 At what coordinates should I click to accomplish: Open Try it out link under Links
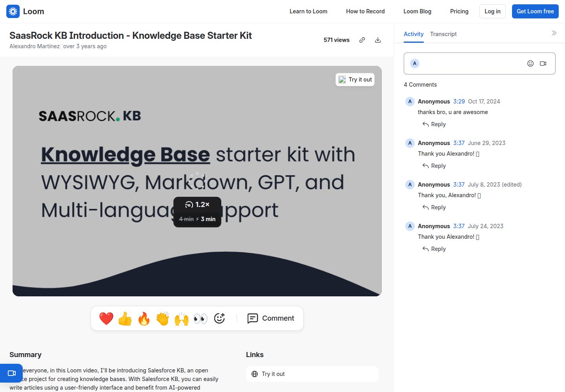pyautogui.click(x=312, y=374)
